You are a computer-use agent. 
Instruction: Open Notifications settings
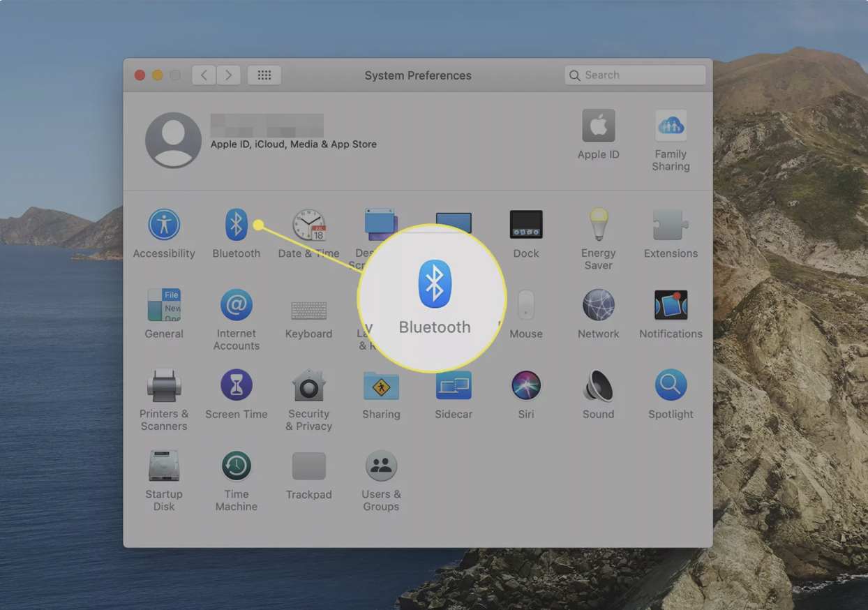click(671, 306)
